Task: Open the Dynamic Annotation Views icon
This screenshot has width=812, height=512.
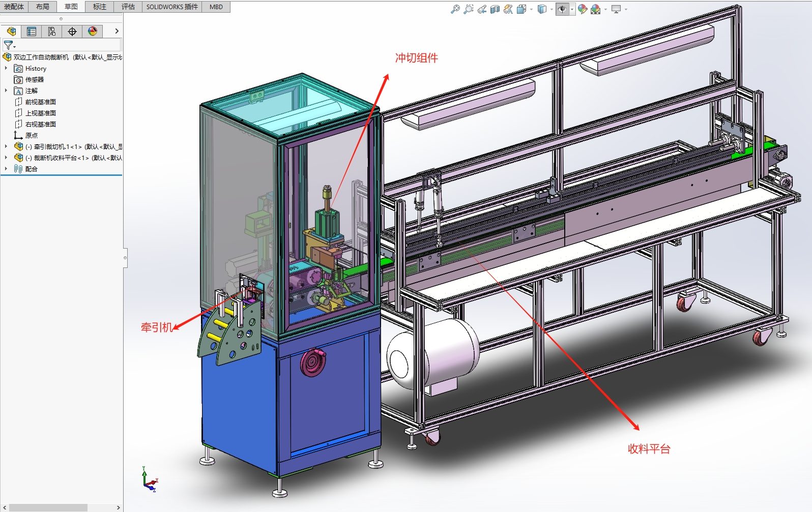Action: tap(508, 9)
